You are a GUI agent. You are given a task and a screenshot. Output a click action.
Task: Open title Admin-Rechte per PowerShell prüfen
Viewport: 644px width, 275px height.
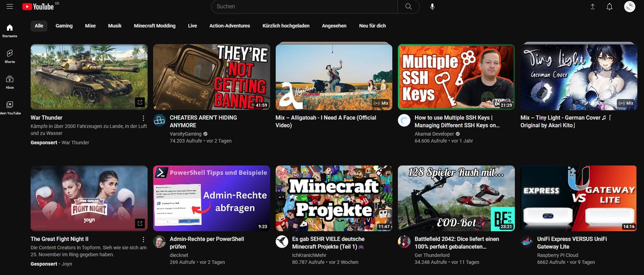coord(207,242)
